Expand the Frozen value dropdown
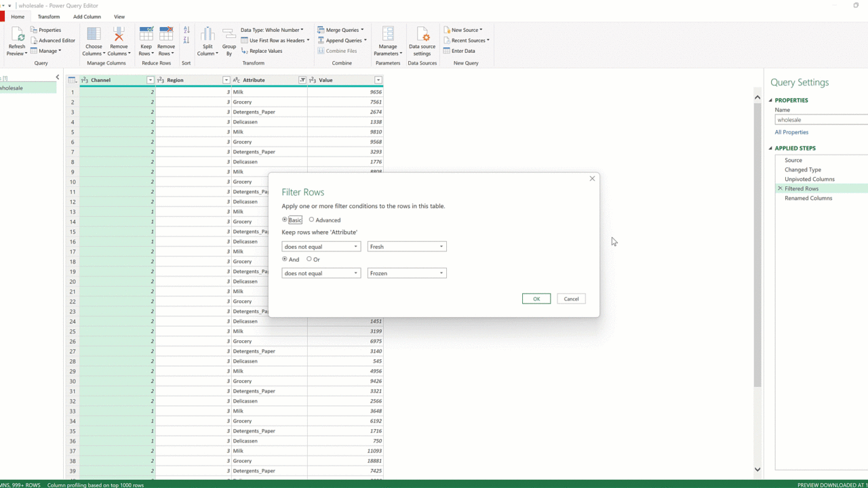868x488 pixels. [x=407, y=273]
